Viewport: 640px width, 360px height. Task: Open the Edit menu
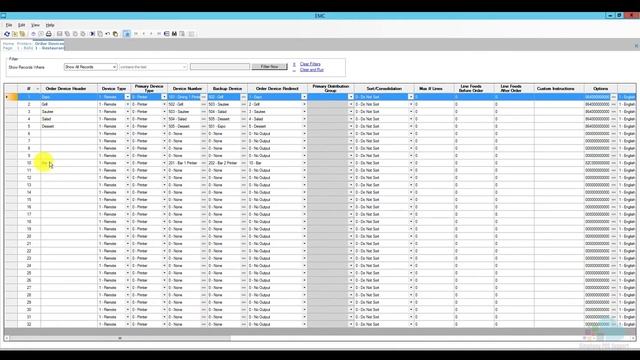[22, 25]
